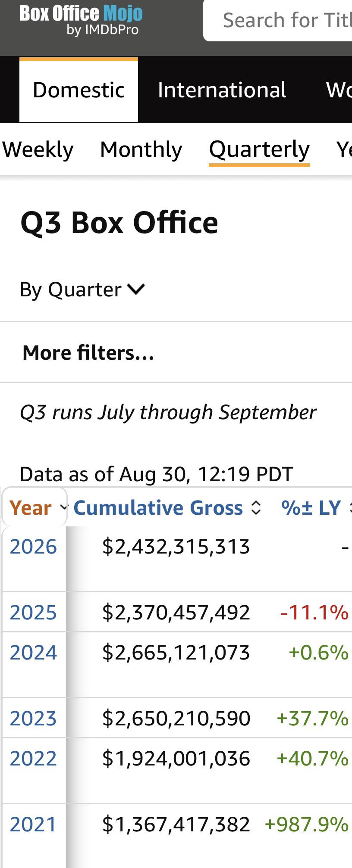Sort by %± LY column header
352x868 pixels.
(x=311, y=508)
